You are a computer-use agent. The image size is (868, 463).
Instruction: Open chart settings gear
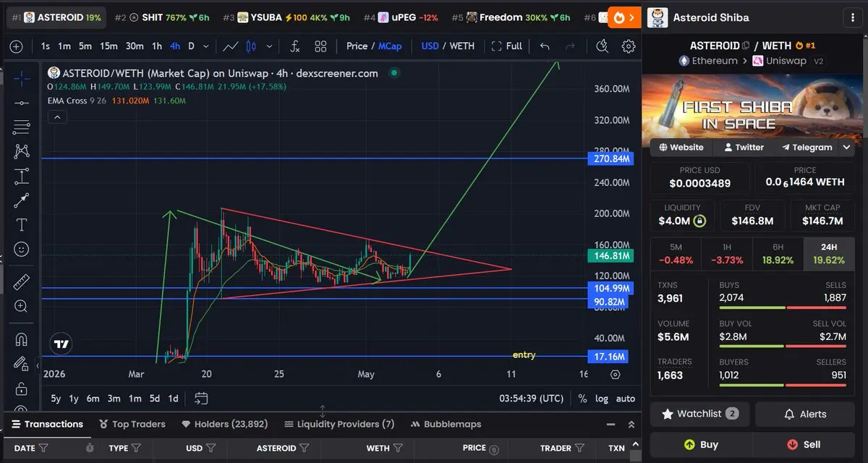click(x=629, y=46)
